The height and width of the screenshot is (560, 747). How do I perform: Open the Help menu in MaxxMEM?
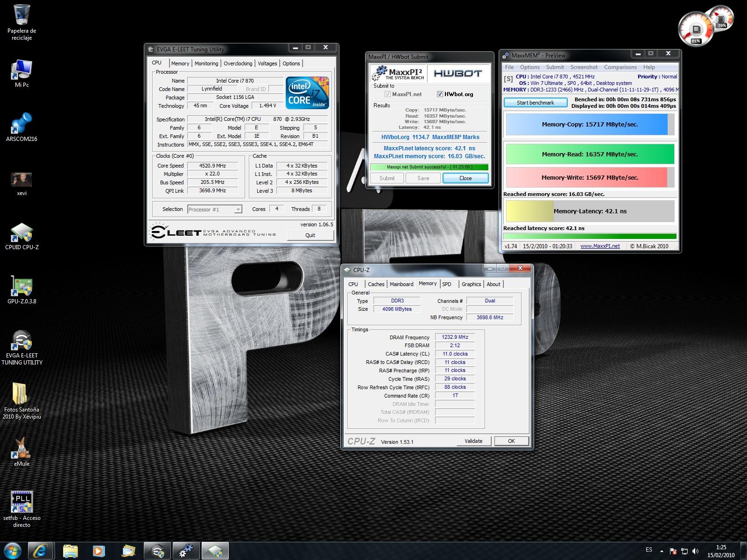(x=649, y=67)
